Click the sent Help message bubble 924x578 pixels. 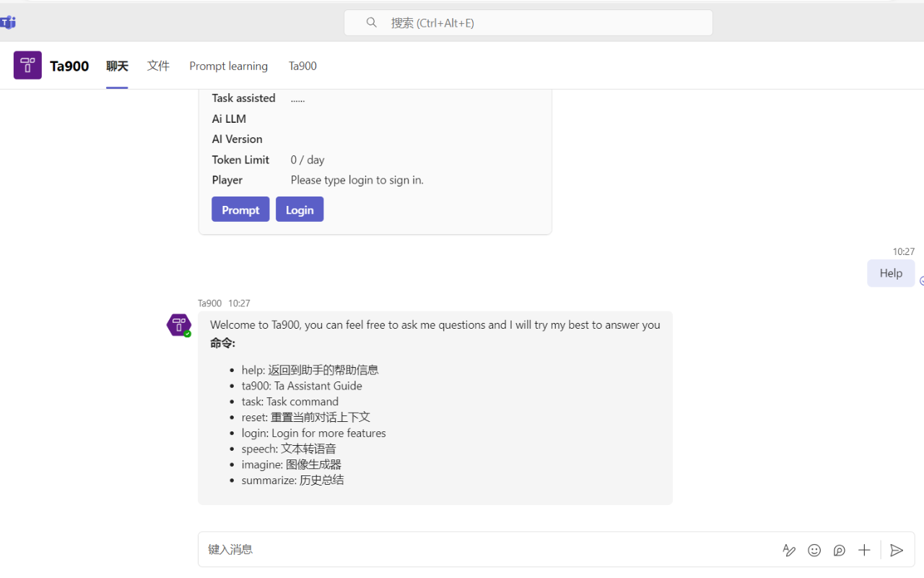[891, 273]
